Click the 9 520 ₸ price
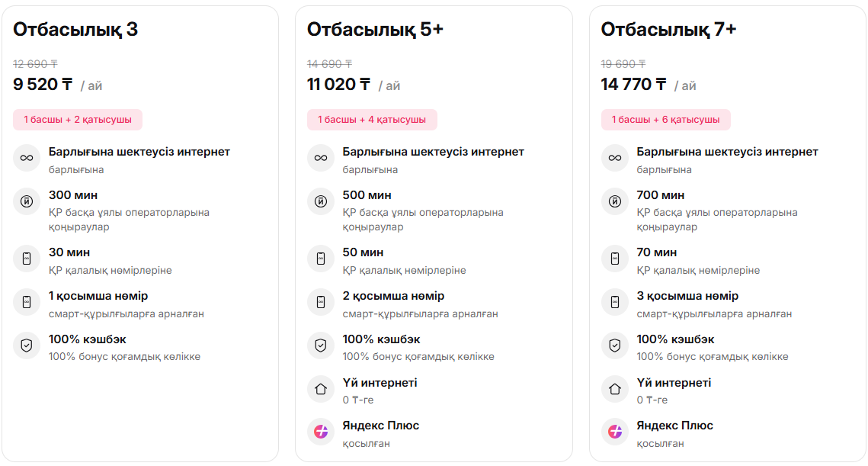This screenshot has height=466, width=868. click(x=43, y=85)
